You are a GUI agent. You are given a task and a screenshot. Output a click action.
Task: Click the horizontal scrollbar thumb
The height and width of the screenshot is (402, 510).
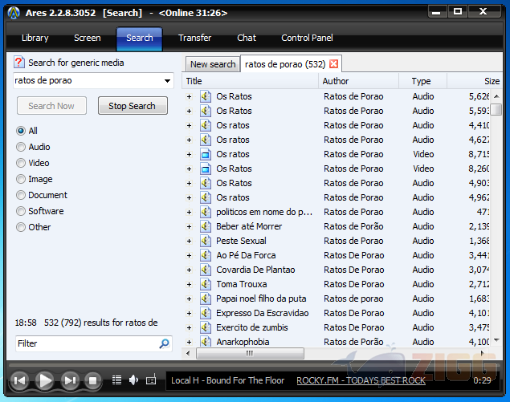click(250, 353)
